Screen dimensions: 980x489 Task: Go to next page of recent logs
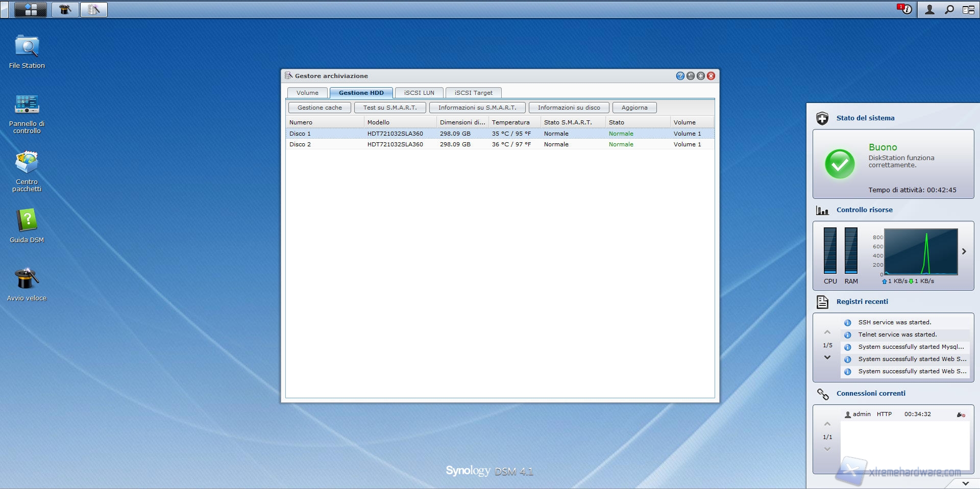pyautogui.click(x=827, y=357)
